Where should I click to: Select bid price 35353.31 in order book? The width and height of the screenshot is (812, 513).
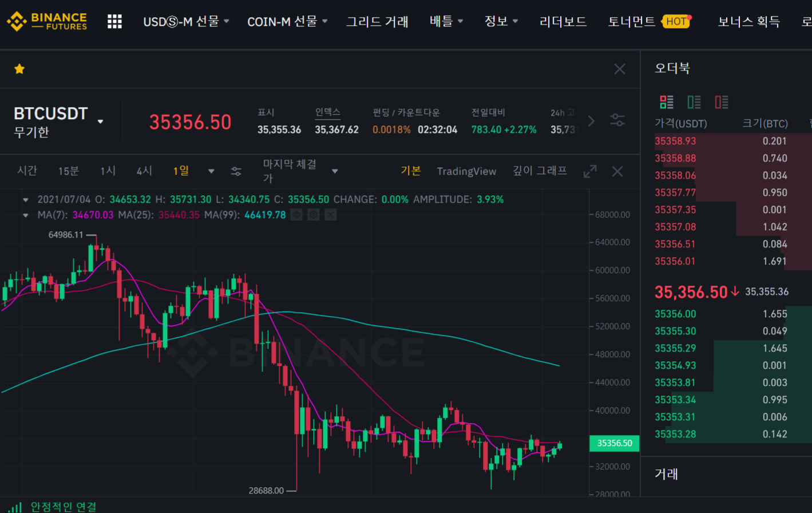(675, 417)
